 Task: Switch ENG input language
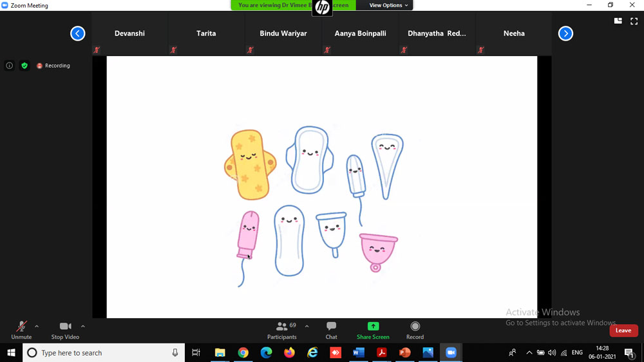click(577, 352)
